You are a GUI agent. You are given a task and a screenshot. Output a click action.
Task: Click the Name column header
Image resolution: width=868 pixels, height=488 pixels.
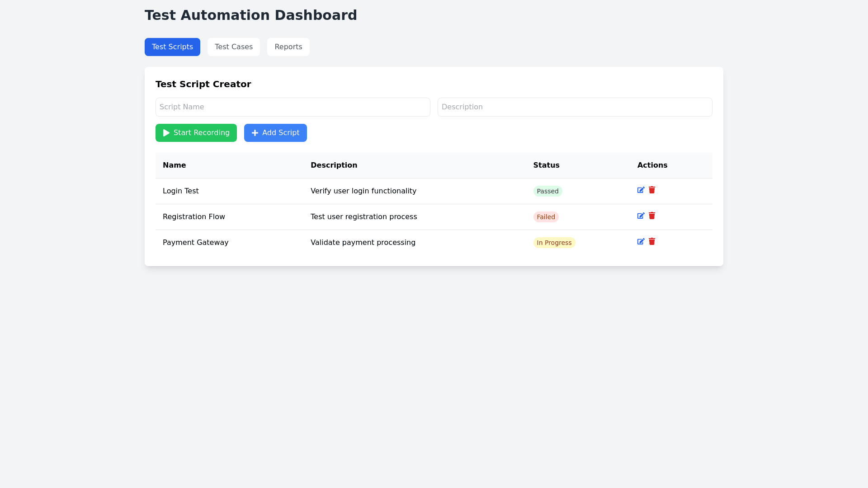pyautogui.click(x=174, y=165)
